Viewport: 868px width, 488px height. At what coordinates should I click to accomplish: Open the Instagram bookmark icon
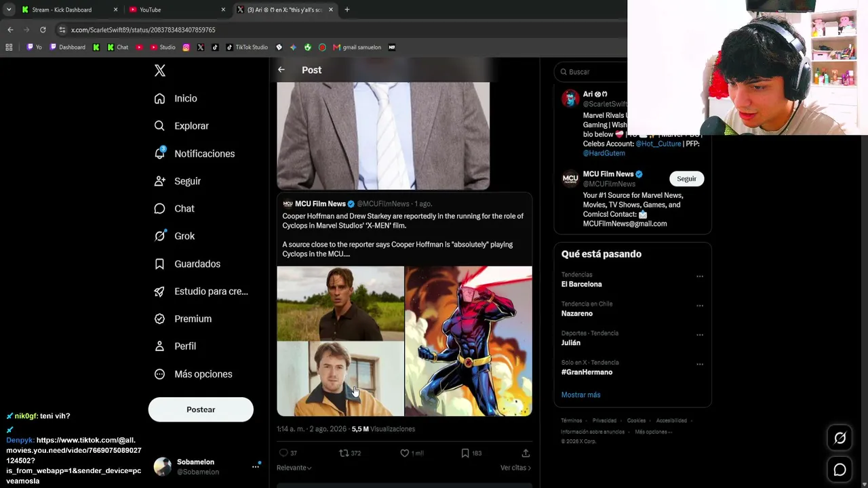click(x=186, y=47)
